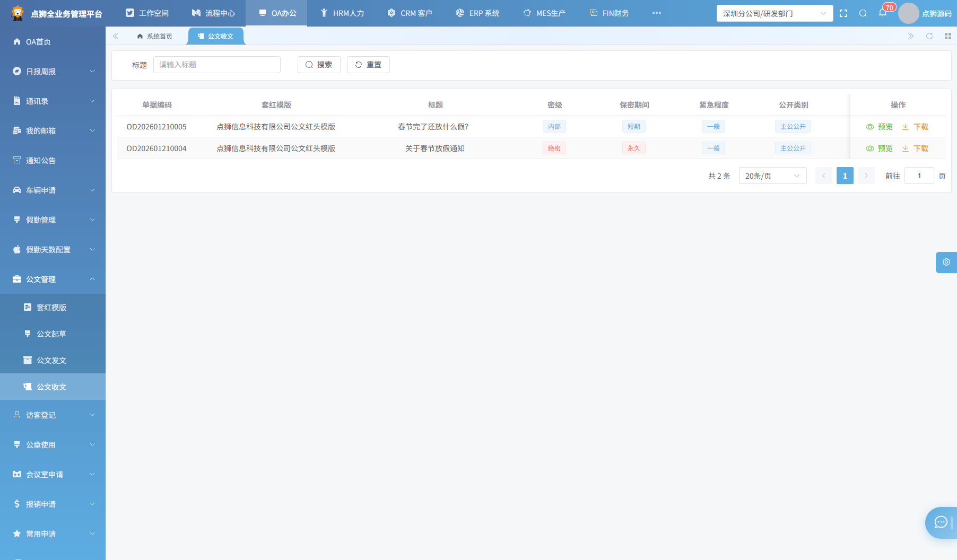Screen dimensions: 957x560
Task: Click the header search magnifier icon
Action: pos(863,13)
